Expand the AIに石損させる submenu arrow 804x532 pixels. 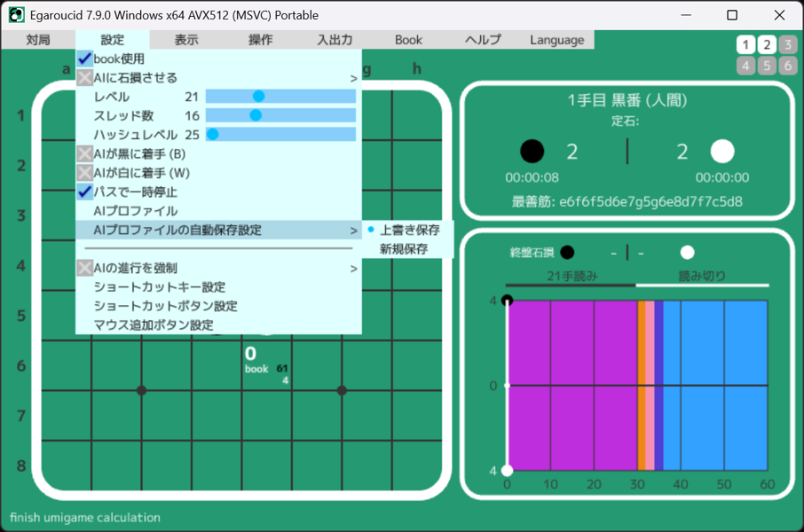[x=353, y=78]
